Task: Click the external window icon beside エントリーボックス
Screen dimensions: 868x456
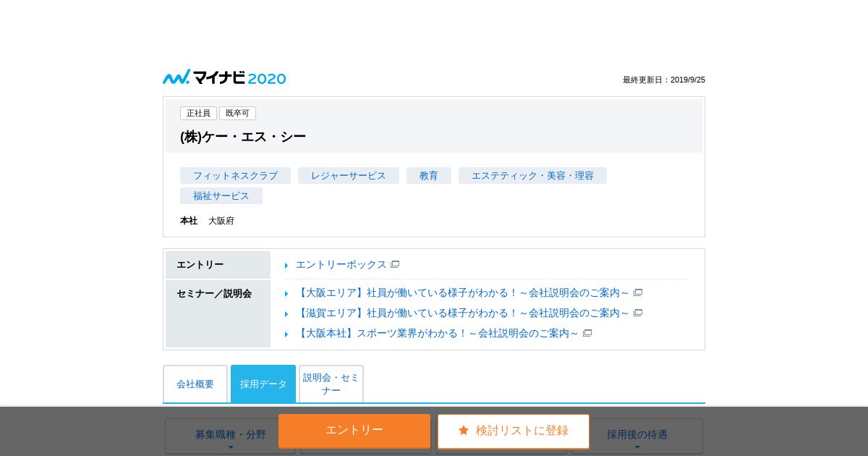Action: tap(395, 264)
